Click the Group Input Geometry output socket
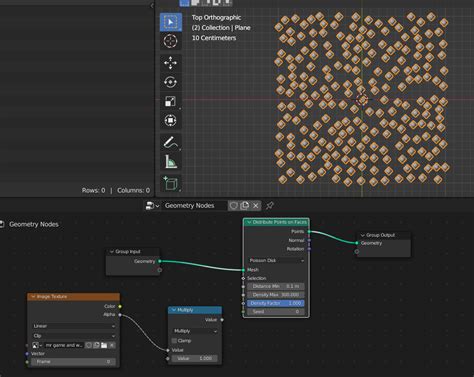The width and height of the screenshot is (474, 377). [x=160, y=261]
